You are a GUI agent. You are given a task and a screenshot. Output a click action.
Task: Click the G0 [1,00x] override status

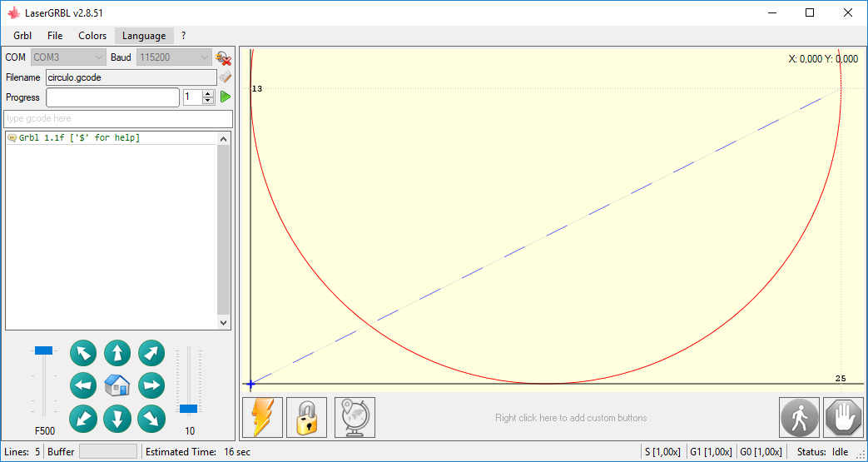click(x=761, y=452)
